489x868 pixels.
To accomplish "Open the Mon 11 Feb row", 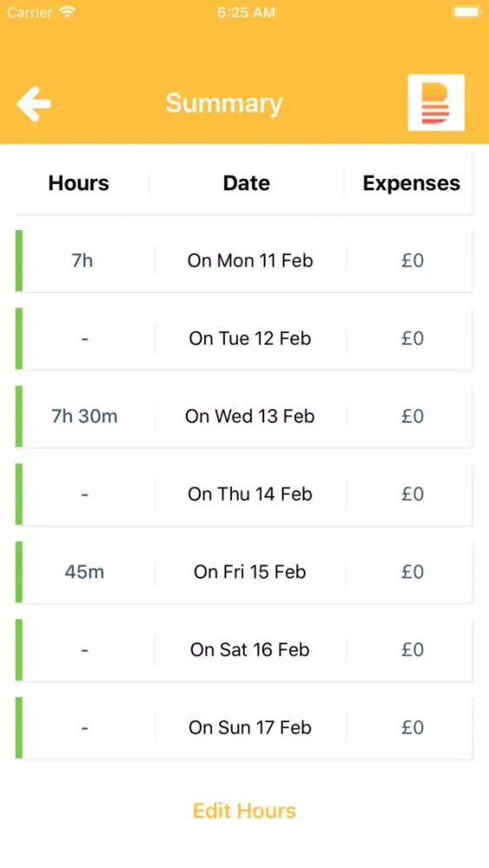I will tap(244, 260).
